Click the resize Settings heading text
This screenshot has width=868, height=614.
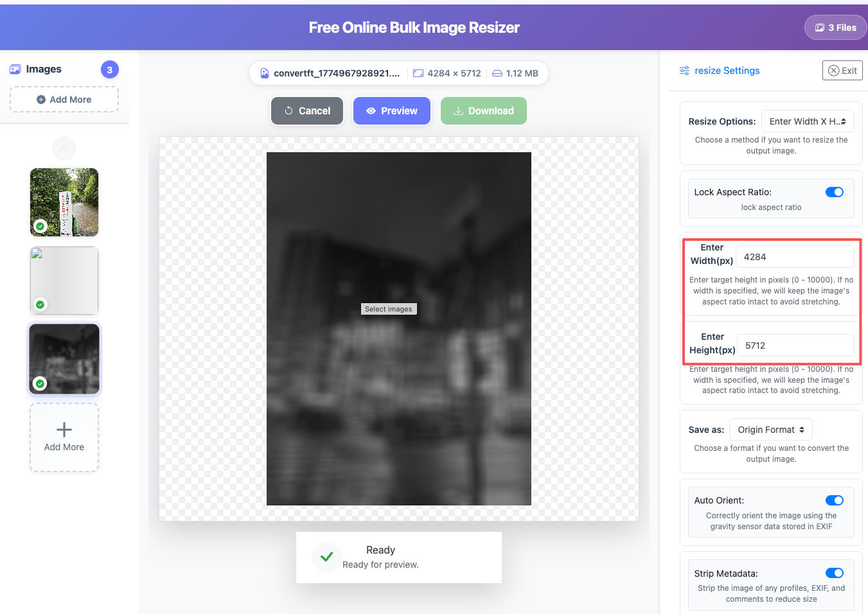727,71
